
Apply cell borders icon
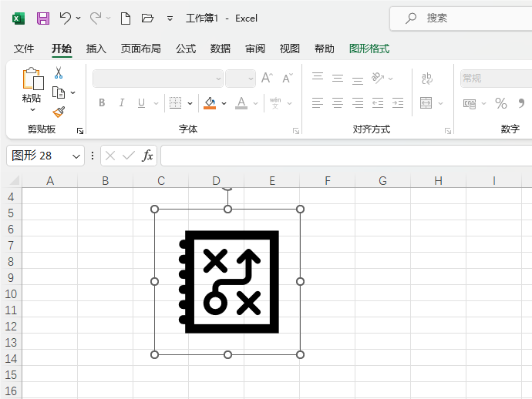tap(175, 102)
